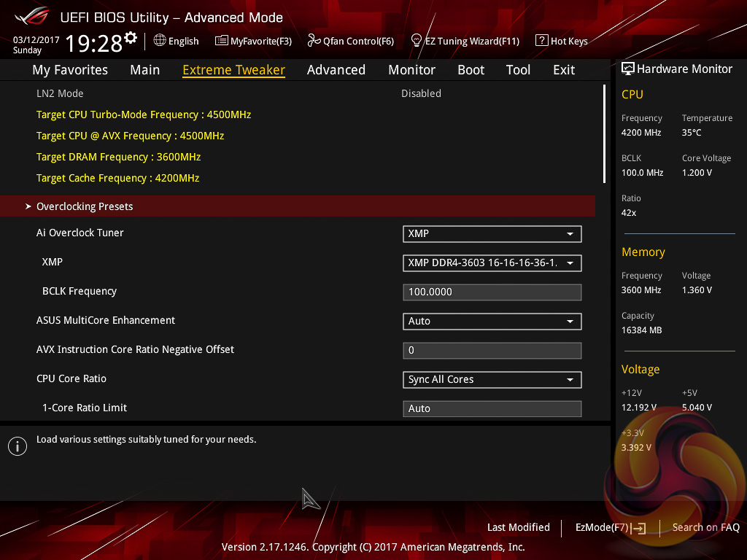Click the 19:28 clock display

(x=94, y=43)
